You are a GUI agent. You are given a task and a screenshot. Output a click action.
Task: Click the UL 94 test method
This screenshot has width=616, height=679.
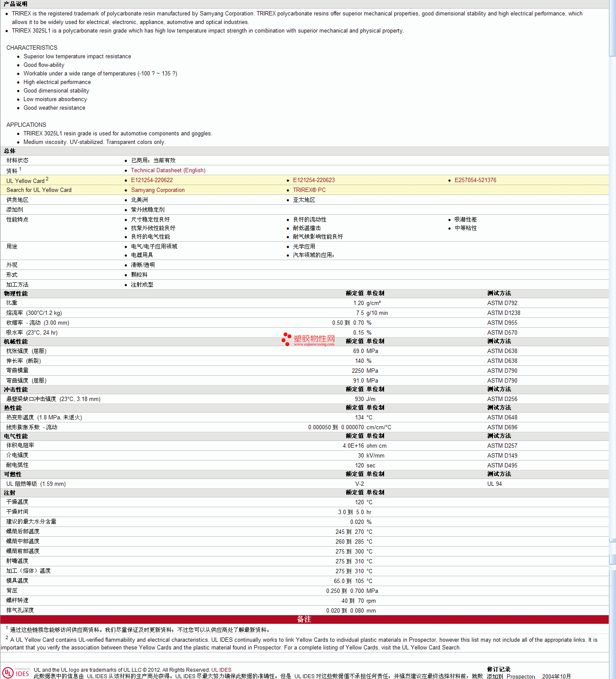click(x=495, y=484)
